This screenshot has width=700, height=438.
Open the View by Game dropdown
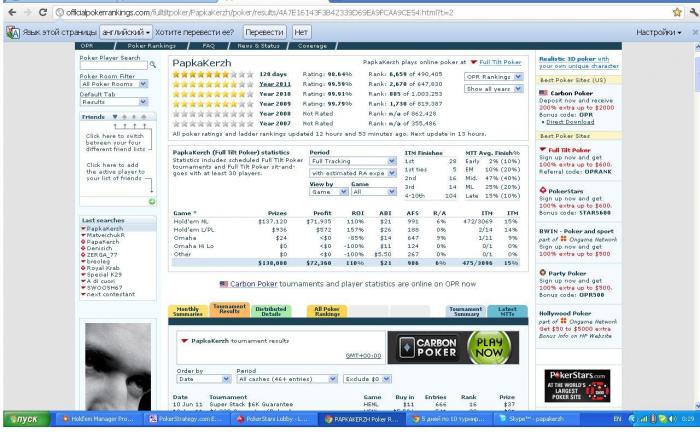click(328, 192)
